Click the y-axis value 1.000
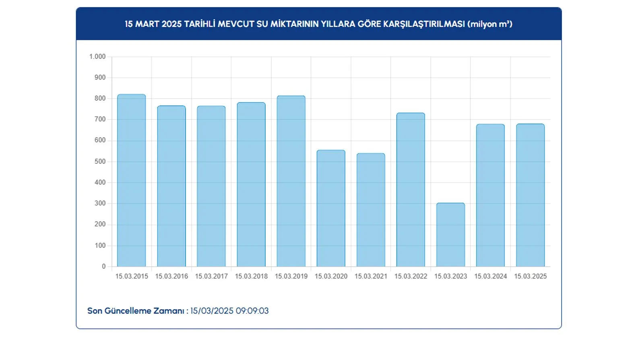644x362 pixels. (x=97, y=57)
